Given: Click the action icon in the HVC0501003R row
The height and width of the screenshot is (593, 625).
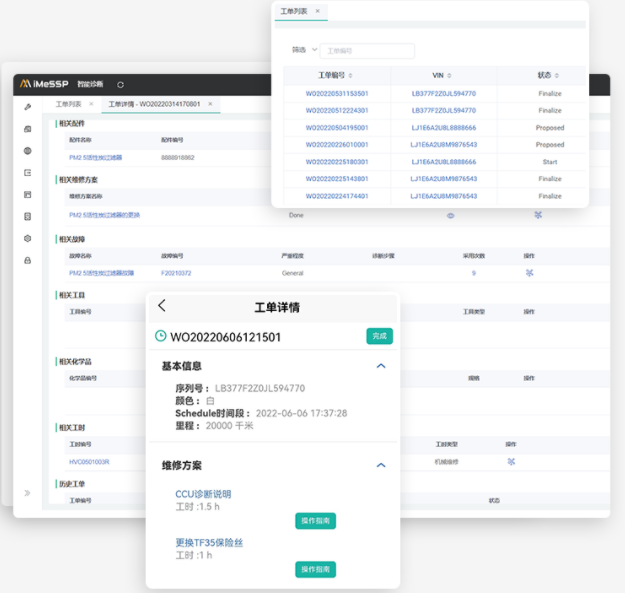Looking at the screenshot, I should [x=511, y=461].
